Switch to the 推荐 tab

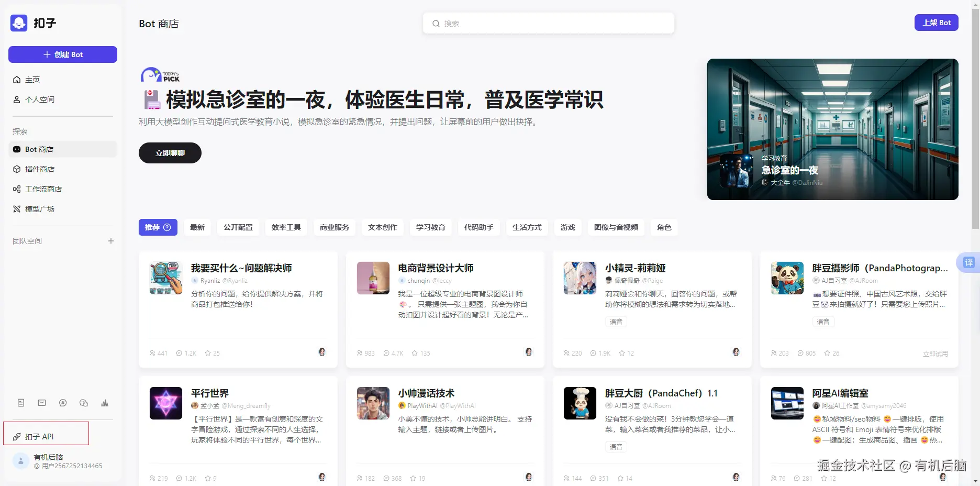click(158, 227)
